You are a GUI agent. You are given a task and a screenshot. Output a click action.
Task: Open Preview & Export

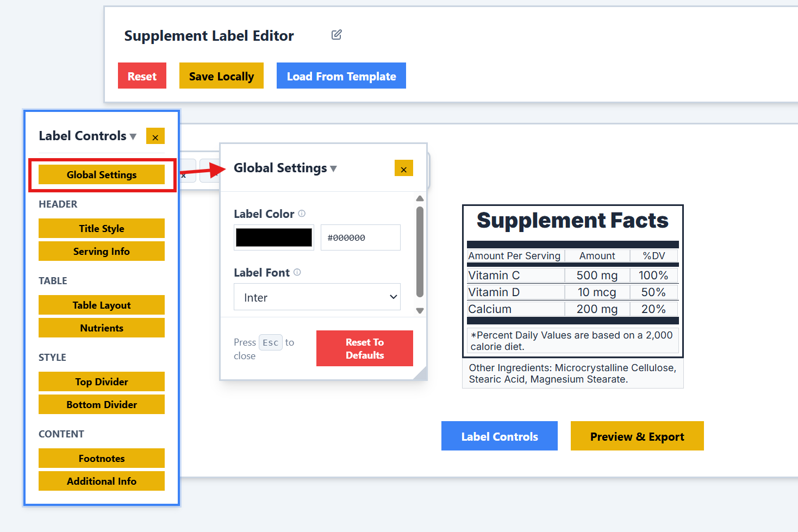pyautogui.click(x=637, y=436)
